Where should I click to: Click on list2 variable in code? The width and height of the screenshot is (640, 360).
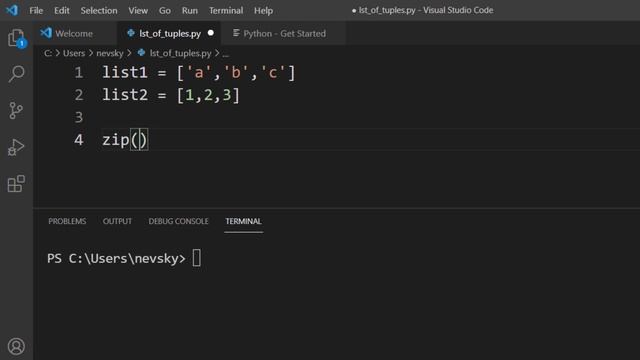[x=124, y=95]
